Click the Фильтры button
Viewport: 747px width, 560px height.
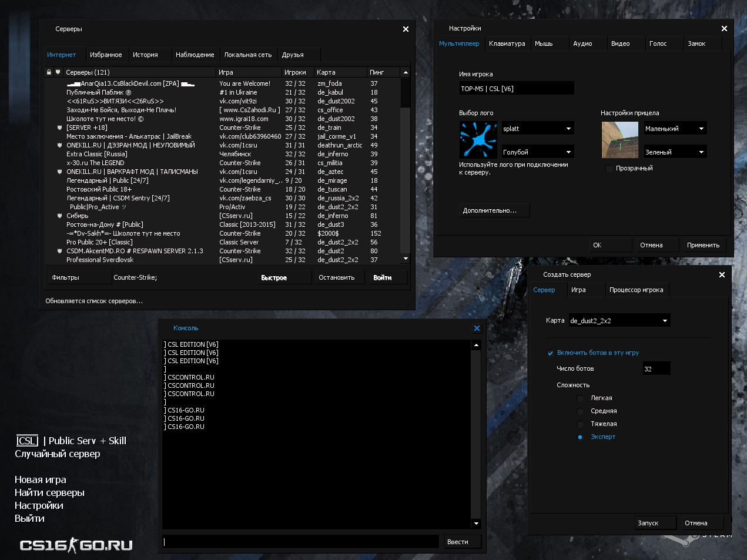[x=79, y=277]
